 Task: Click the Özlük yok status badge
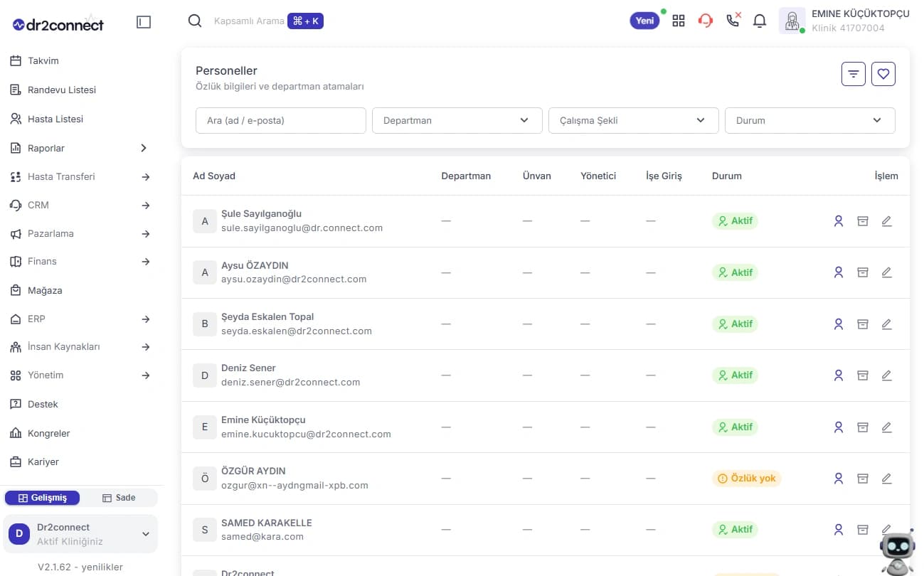point(747,478)
